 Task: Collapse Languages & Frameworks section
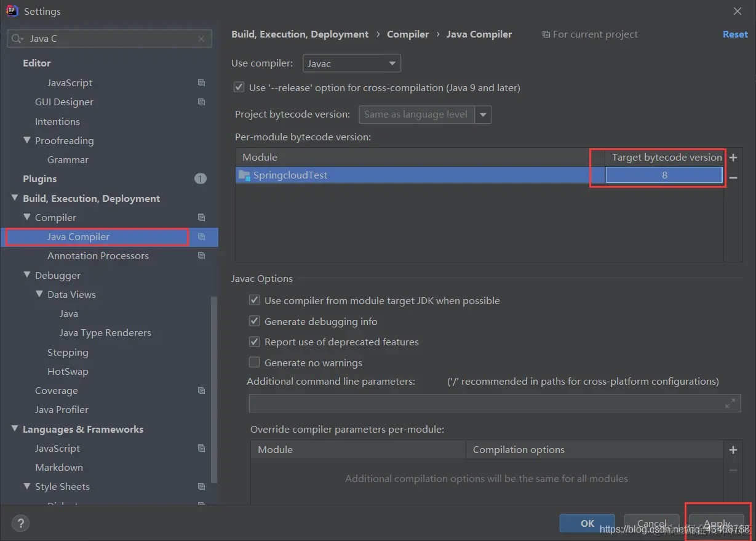point(15,429)
